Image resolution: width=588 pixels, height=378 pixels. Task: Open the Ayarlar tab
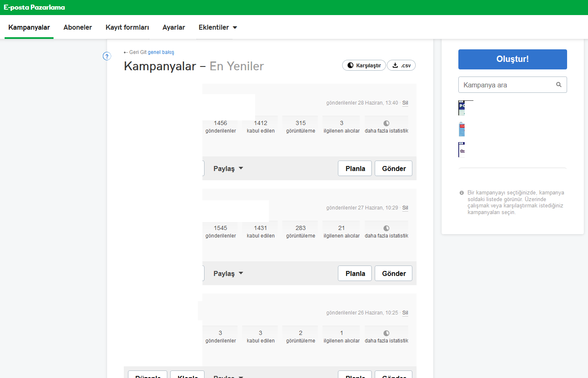click(174, 27)
